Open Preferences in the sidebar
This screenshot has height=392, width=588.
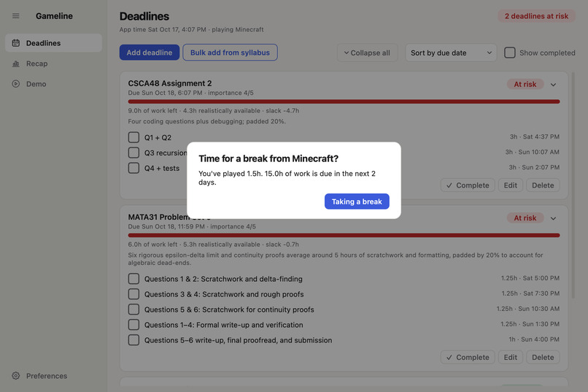(54, 375)
